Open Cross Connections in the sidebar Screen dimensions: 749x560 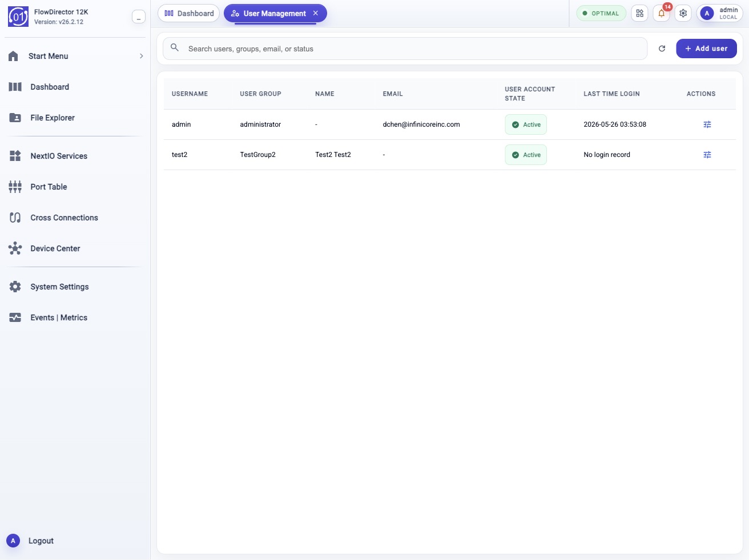tap(75, 217)
